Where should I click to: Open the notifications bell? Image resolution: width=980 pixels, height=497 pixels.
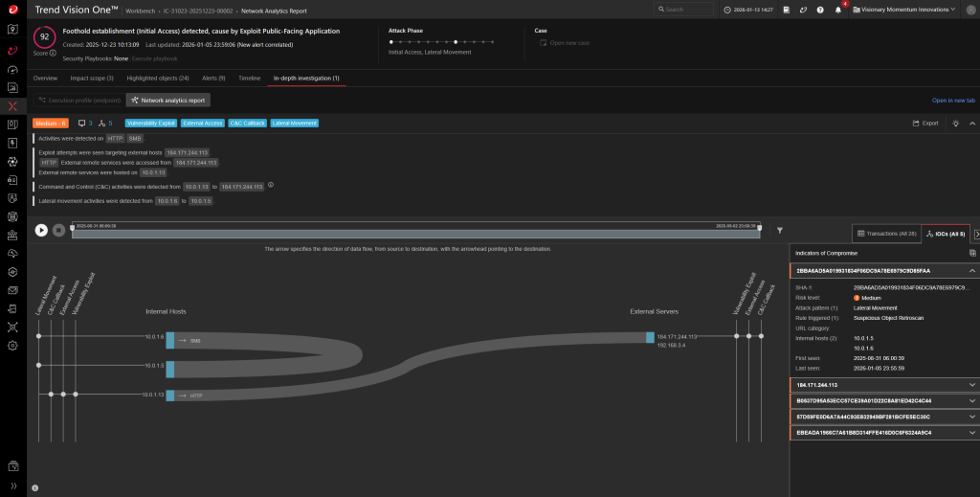coord(838,10)
